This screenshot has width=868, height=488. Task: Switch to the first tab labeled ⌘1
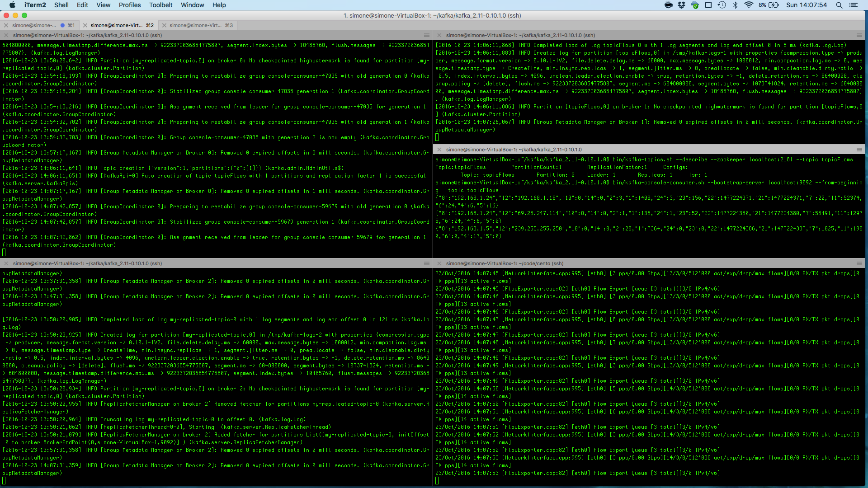point(40,25)
